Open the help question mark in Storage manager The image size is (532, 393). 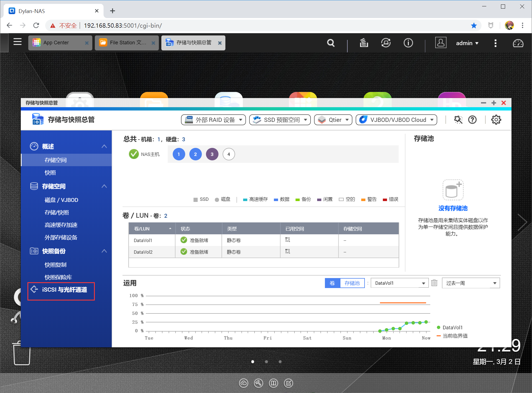coord(472,120)
